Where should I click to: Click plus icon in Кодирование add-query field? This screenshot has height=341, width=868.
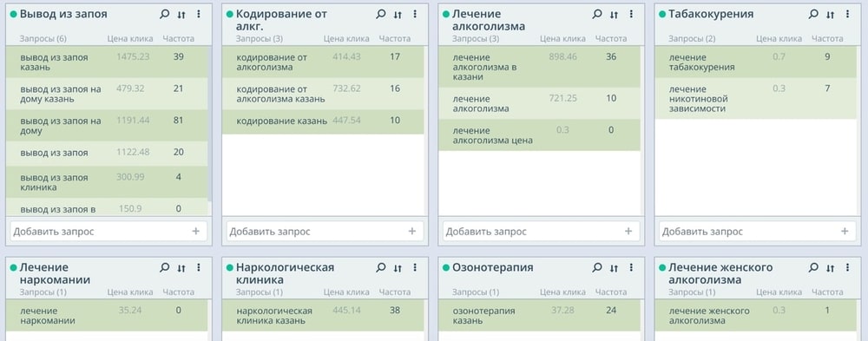tap(411, 232)
